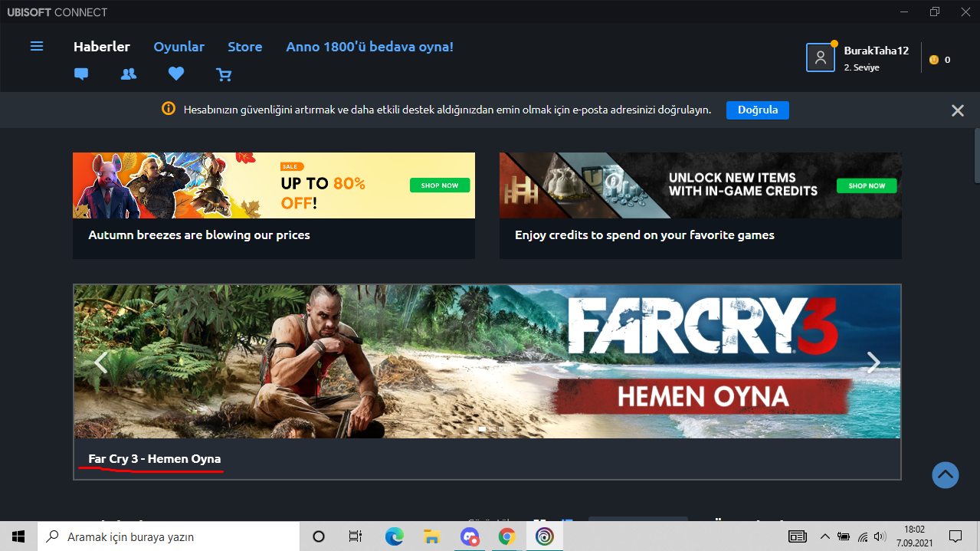This screenshot has width=980, height=551.
Task: Open Anno 1800'ü bedava oyna tab
Action: 370,47
